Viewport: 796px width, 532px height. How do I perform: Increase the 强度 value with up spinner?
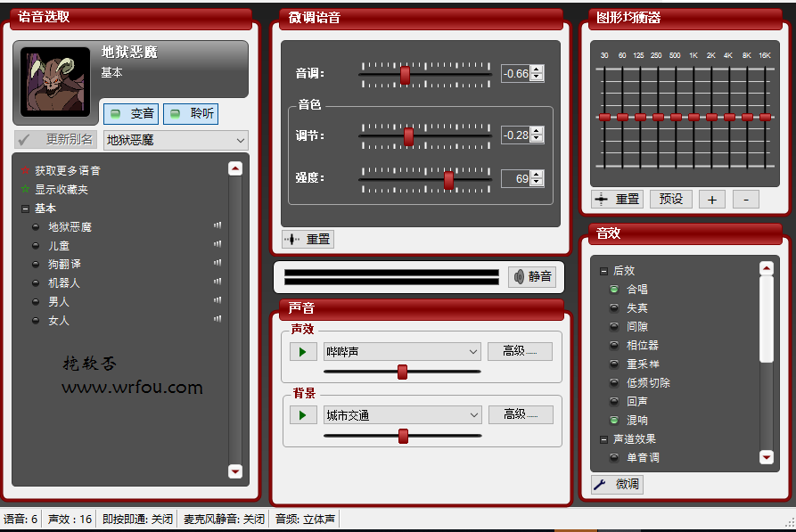[x=538, y=175]
